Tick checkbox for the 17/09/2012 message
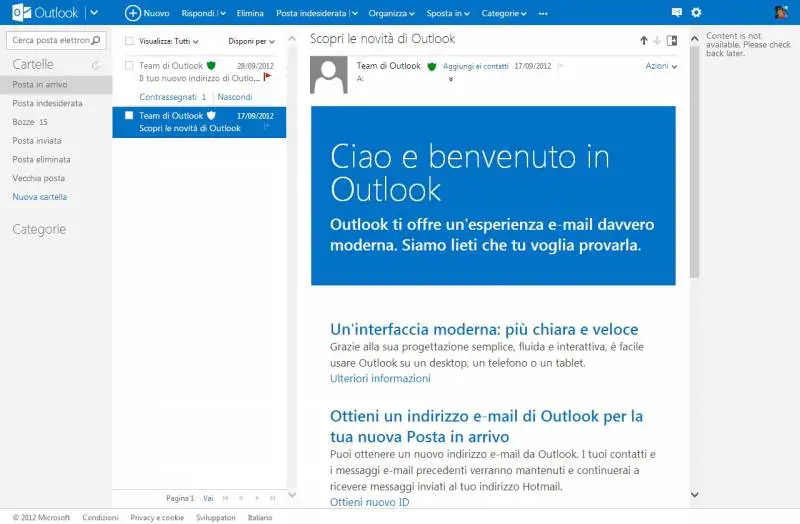 click(x=129, y=115)
